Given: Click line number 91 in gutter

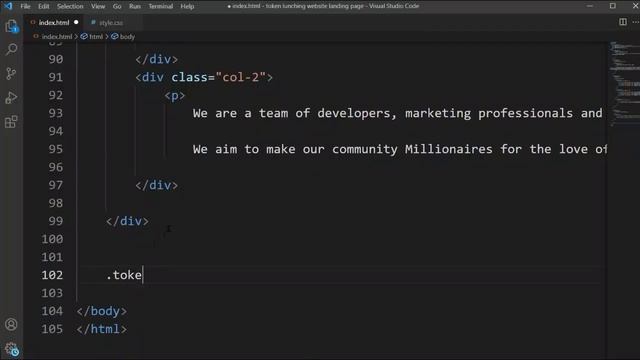Looking at the screenshot, I should (x=56, y=77).
